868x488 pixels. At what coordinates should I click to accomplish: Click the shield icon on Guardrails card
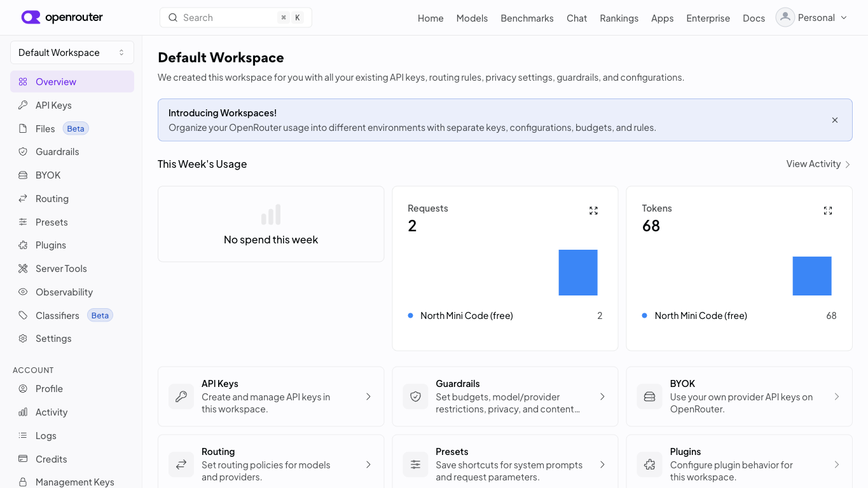pos(415,396)
